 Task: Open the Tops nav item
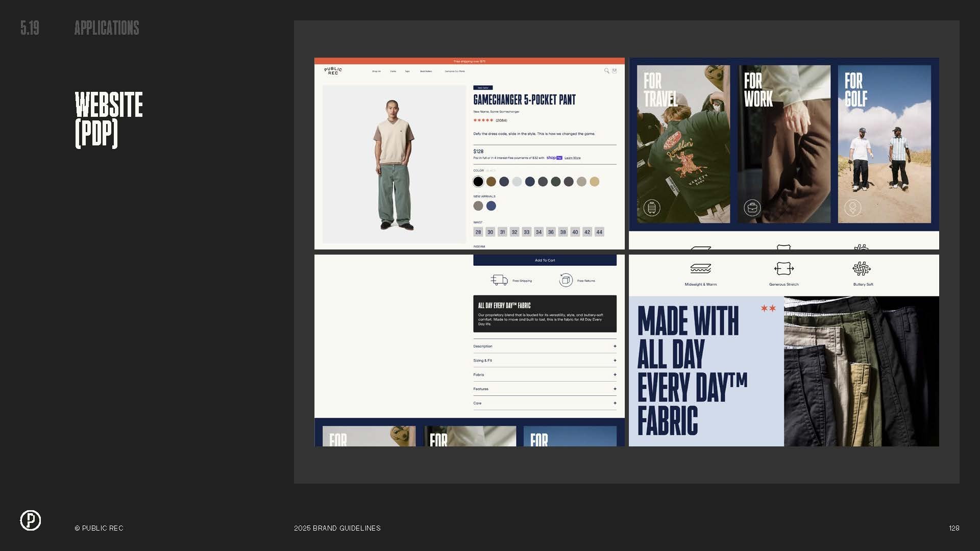[x=407, y=71]
